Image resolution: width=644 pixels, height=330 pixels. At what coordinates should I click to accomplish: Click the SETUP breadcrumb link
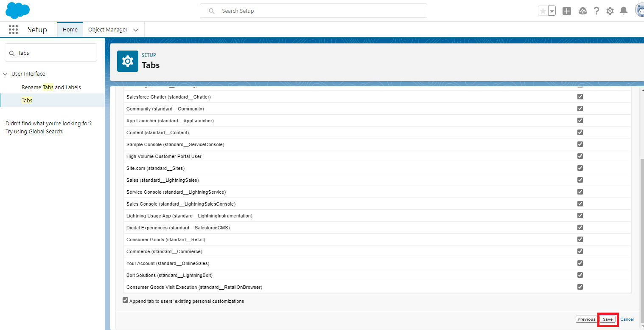click(149, 55)
